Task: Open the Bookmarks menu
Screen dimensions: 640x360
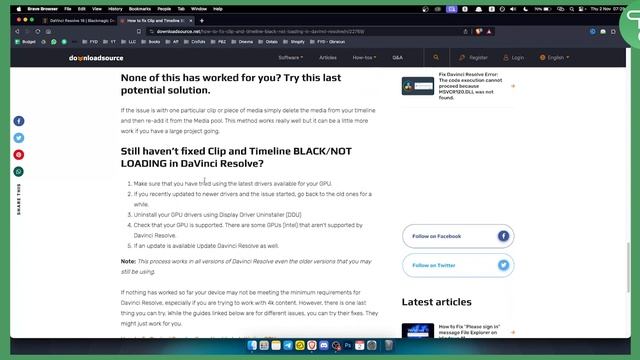Action: [x=140, y=9]
